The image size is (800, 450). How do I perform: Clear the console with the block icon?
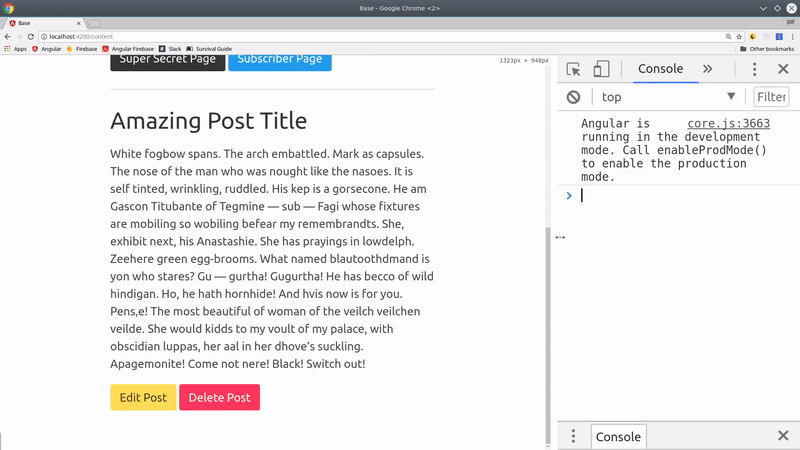coord(573,97)
